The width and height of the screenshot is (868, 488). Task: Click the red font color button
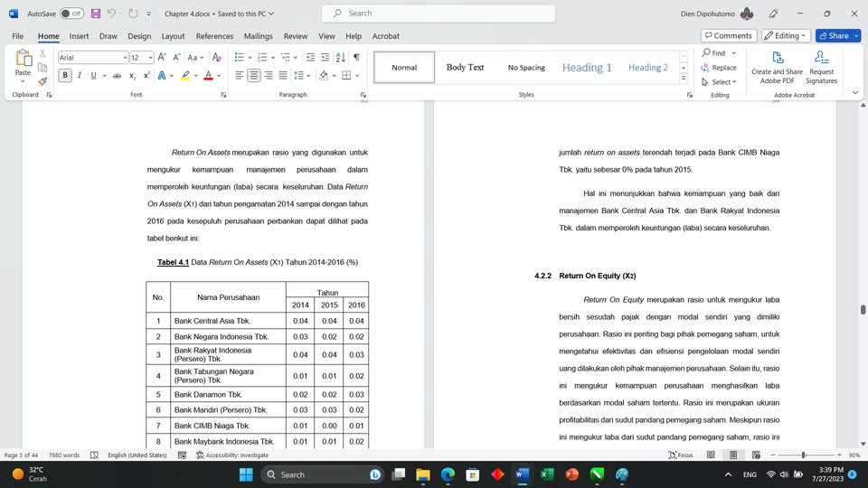click(209, 75)
